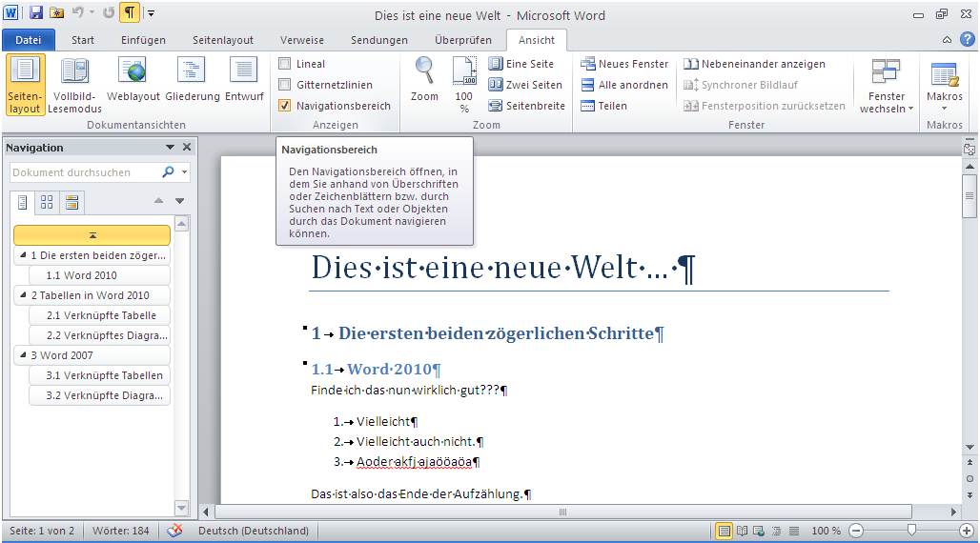Image resolution: width=980 pixels, height=543 pixels.
Task: Switch to Start ribbon tab
Action: (83, 40)
